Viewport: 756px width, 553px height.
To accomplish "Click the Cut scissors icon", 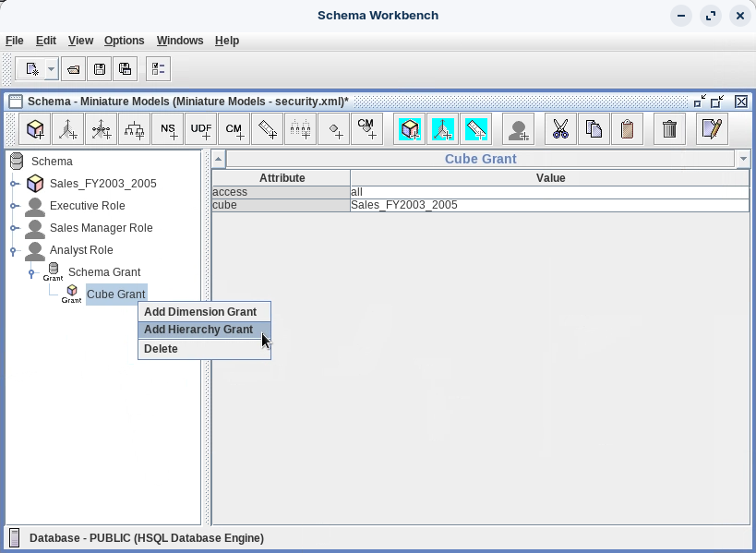I will [x=559, y=130].
